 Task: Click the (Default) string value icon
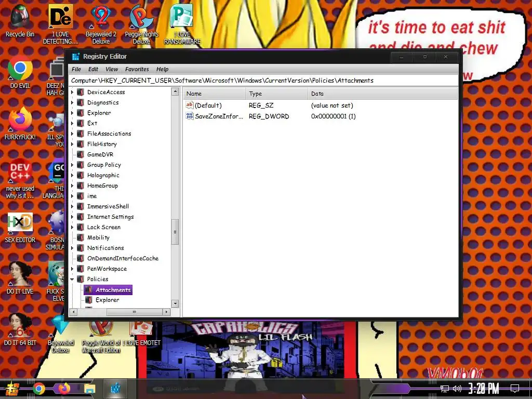pyautogui.click(x=189, y=105)
